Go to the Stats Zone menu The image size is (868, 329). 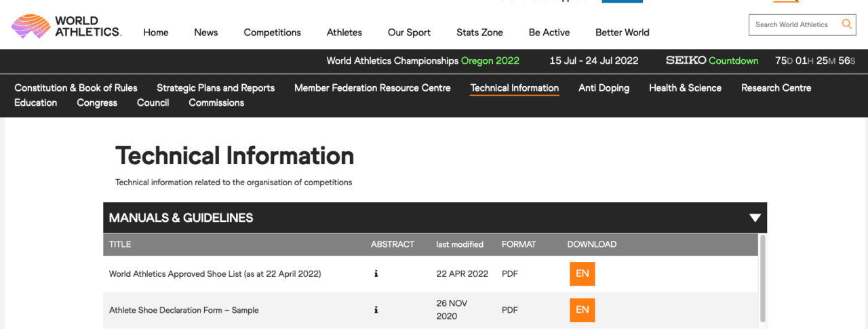tap(479, 33)
